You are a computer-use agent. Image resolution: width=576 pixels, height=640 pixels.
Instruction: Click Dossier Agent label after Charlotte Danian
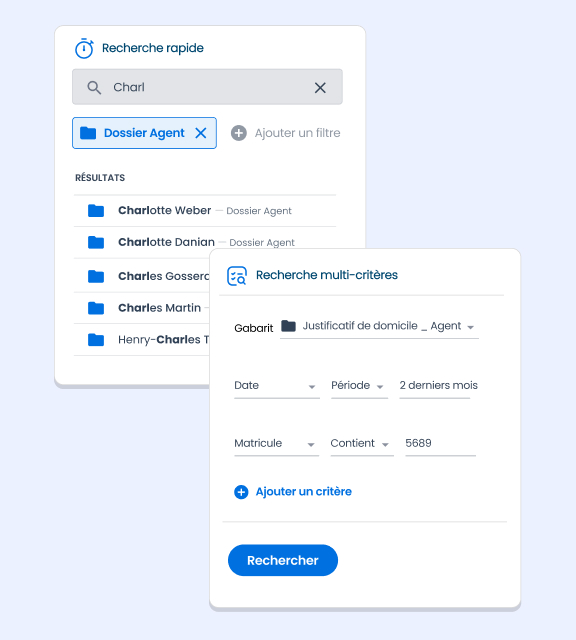point(262,242)
